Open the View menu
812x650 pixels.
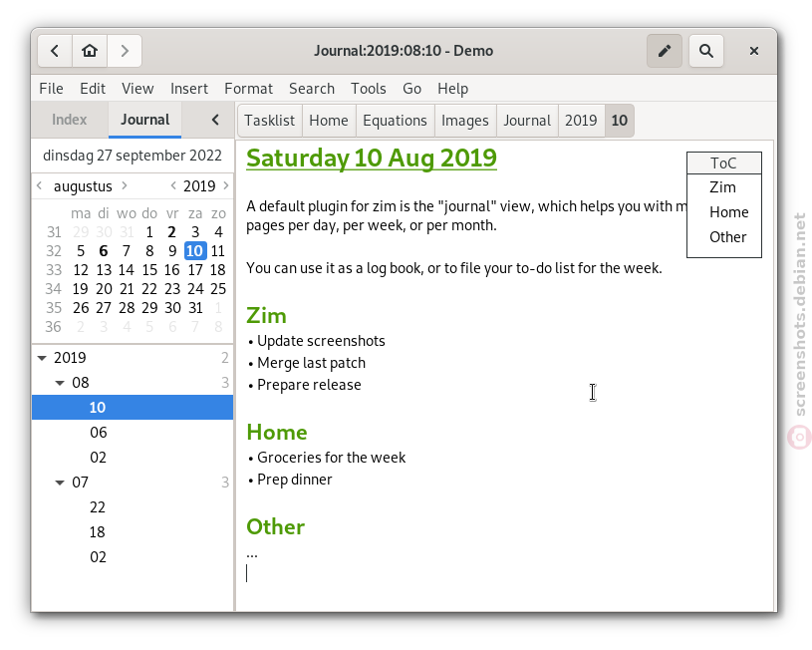137,89
